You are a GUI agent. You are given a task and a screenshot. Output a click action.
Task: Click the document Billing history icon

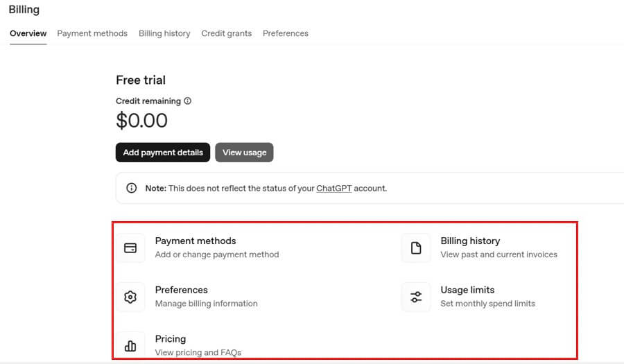[x=416, y=248]
